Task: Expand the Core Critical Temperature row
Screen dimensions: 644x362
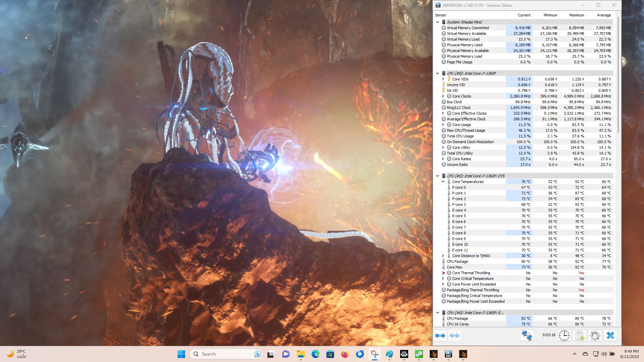Action: [443, 279]
